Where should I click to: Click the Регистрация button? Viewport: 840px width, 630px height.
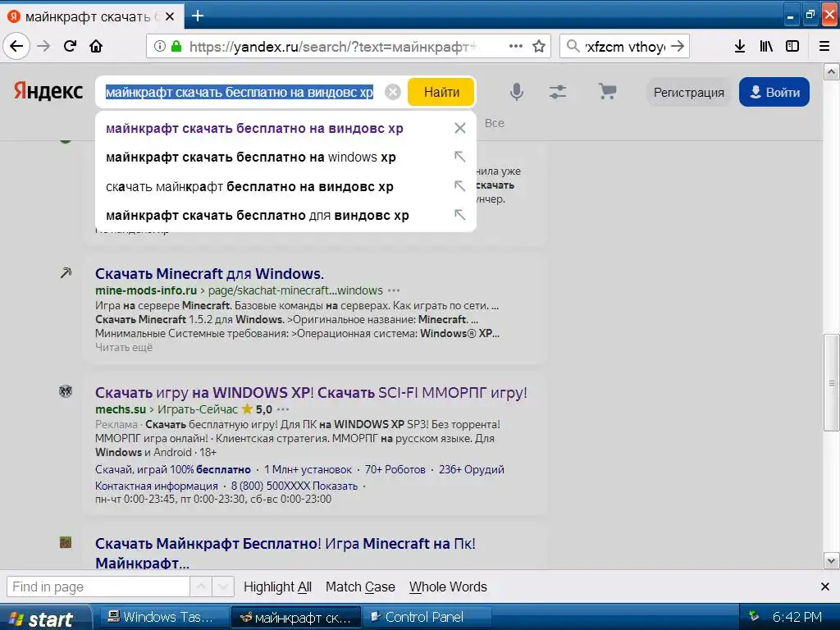tap(688, 92)
